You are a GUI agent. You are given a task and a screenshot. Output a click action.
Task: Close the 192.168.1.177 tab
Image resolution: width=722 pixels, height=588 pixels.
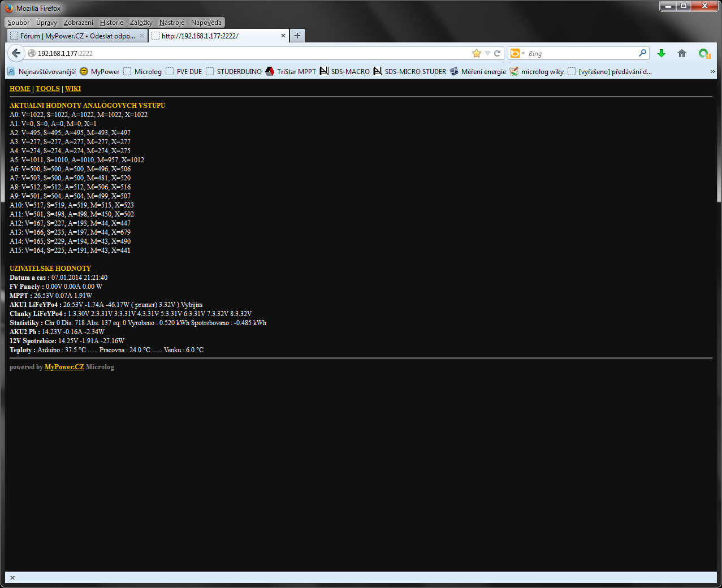pos(283,36)
